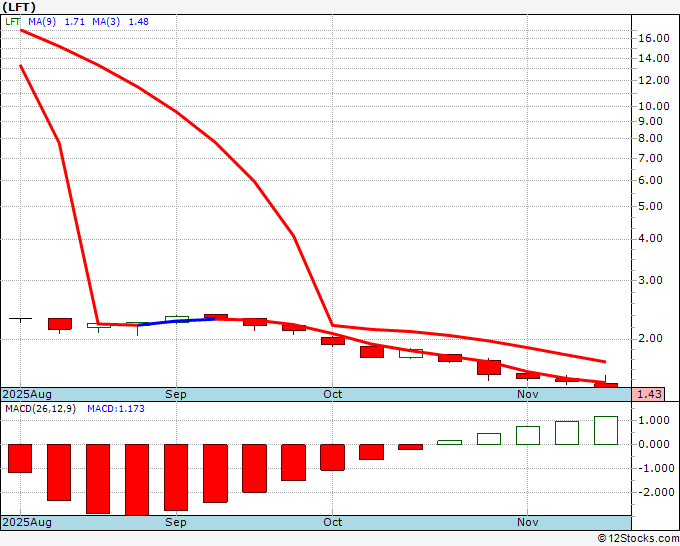Click the 3.00 price axis label
The image size is (680, 546).
click(x=651, y=281)
